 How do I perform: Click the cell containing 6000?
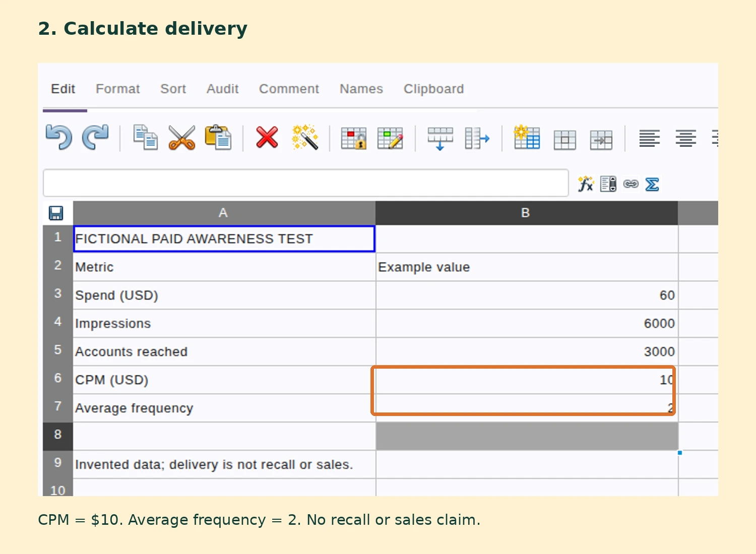527,323
